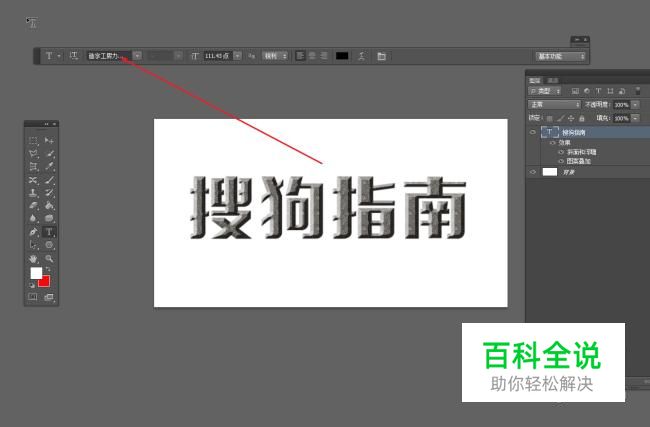Right align the text
Image resolution: width=650 pixels, height=427 pixels.
point(324,56)
